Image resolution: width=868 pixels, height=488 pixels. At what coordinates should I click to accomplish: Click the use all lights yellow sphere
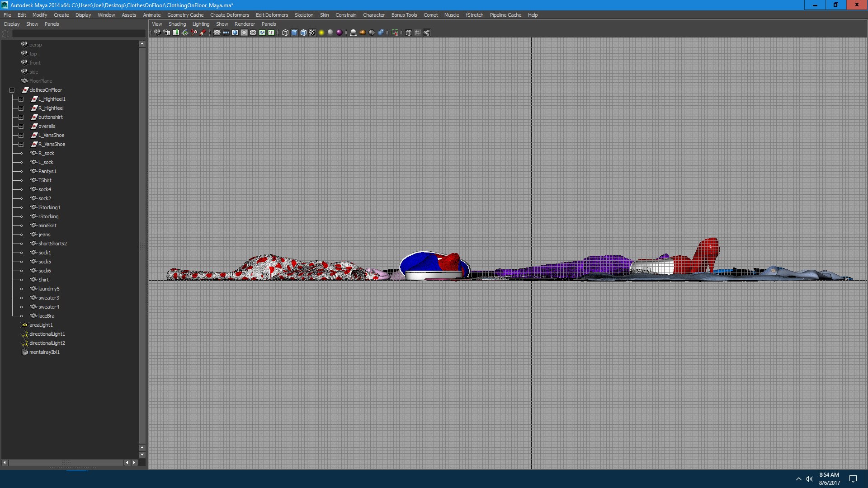coord(321,33)
